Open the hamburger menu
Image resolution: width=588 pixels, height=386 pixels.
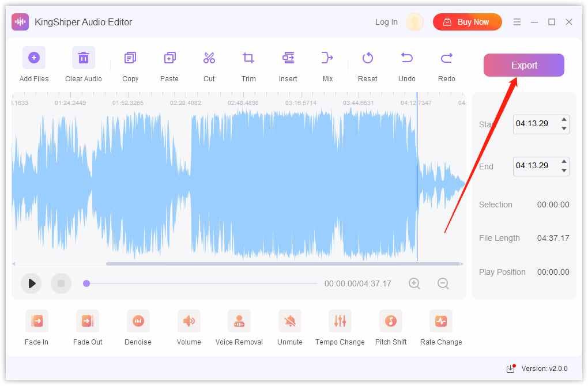pyautogui.click(x=517, y=22)
